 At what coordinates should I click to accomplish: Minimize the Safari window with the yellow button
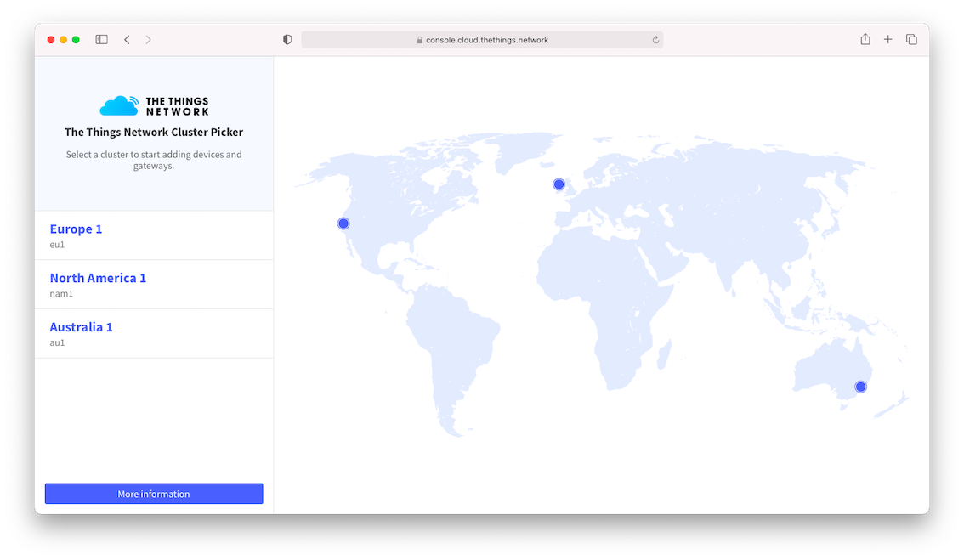(64, 40)
